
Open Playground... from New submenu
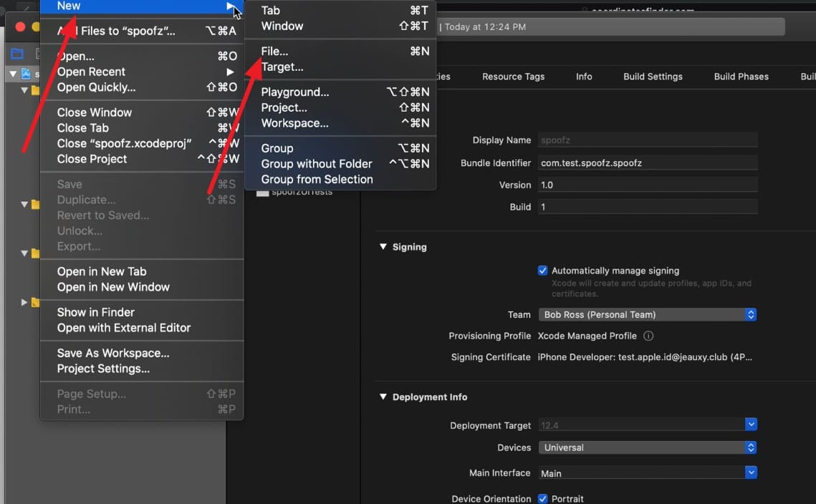tap(340, 92)
